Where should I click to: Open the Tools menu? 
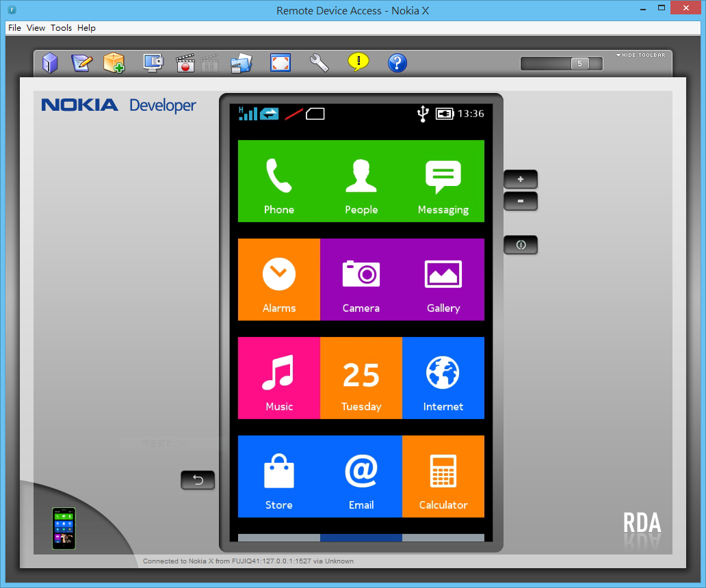click(62, 28)
